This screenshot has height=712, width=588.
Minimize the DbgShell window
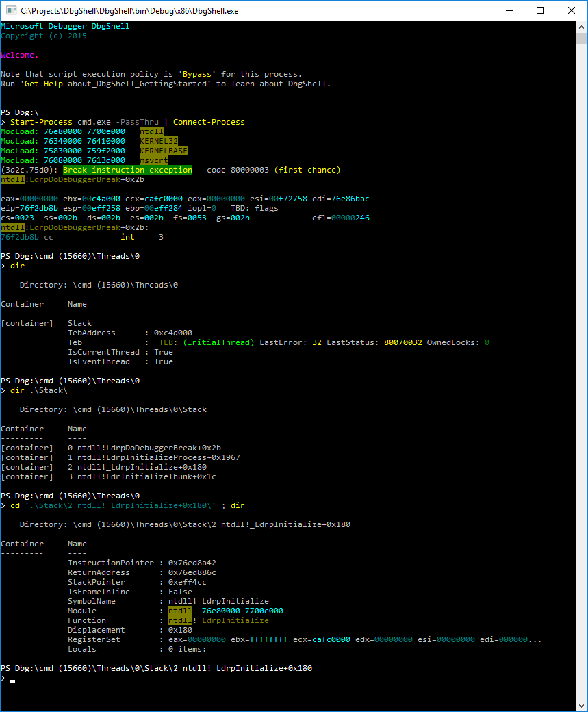(509, 10)
